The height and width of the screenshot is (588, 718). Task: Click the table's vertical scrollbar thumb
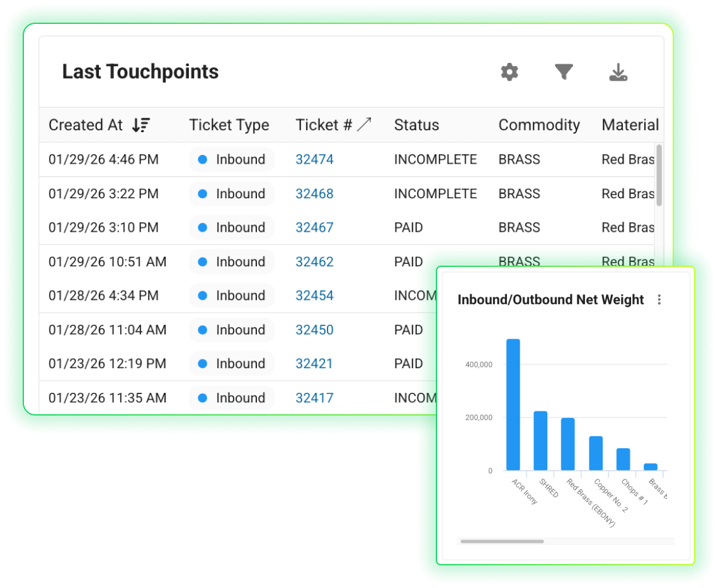click(x=659, y=175)
